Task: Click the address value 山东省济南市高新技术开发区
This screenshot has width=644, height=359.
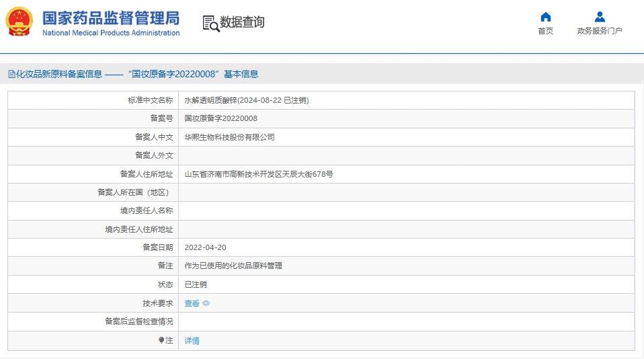Action: tap(258, 174)
